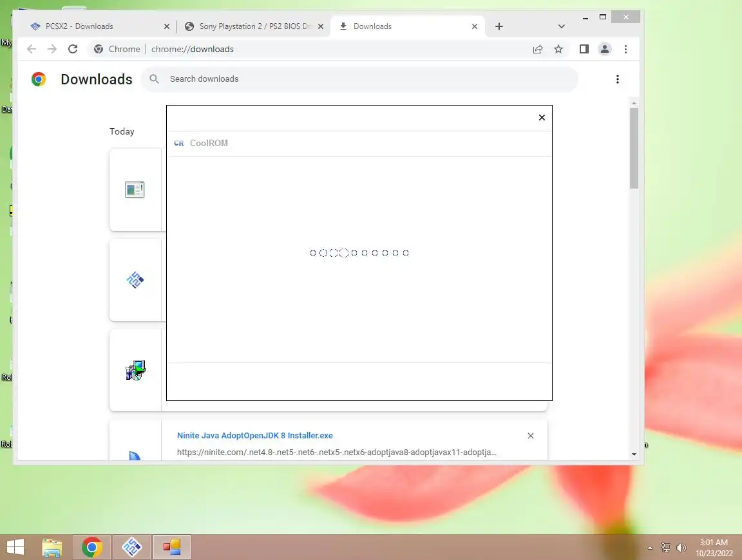The width and height of the screenshot is (742, 560).
Task: Show hidden system tray icons
Action: (650, 548)
